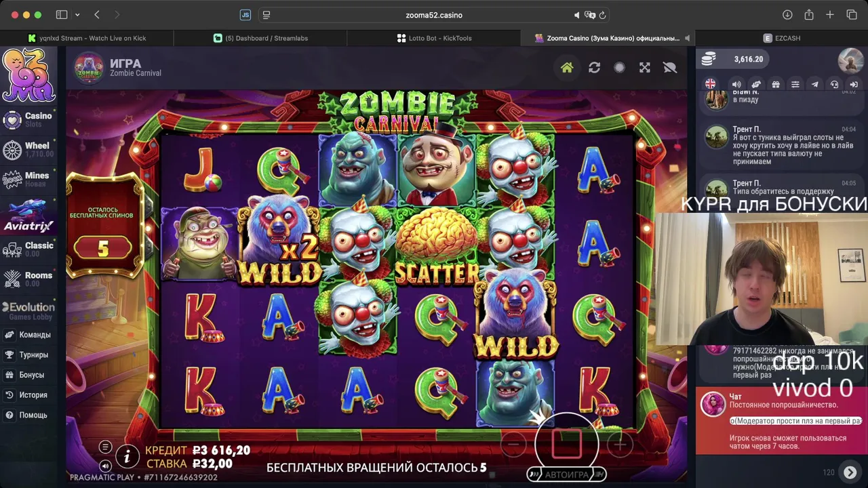Image resolution: width=868 pixels, height=488 pixels.
Task: Open the handshake icon
Action: pyautogui.click(x=756, y=84)
